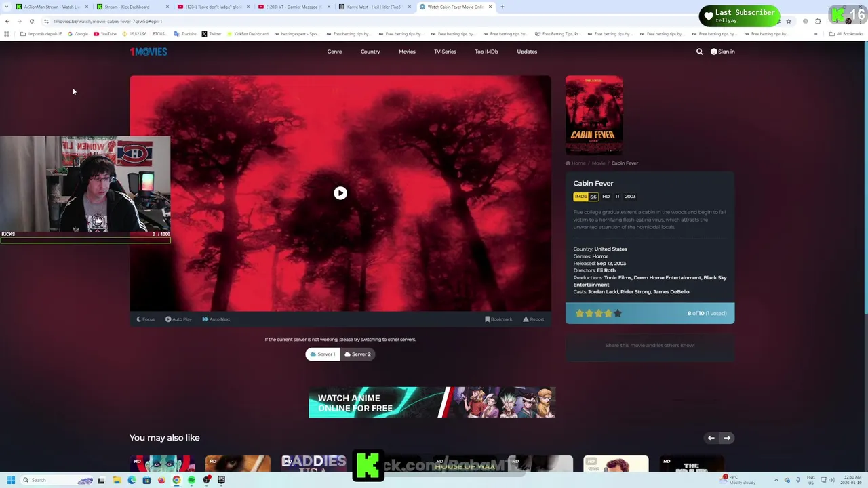The width and height of the screenshot is (868, 488).
Task: Open the Google bookmark
Action: (x=78, y=34)
